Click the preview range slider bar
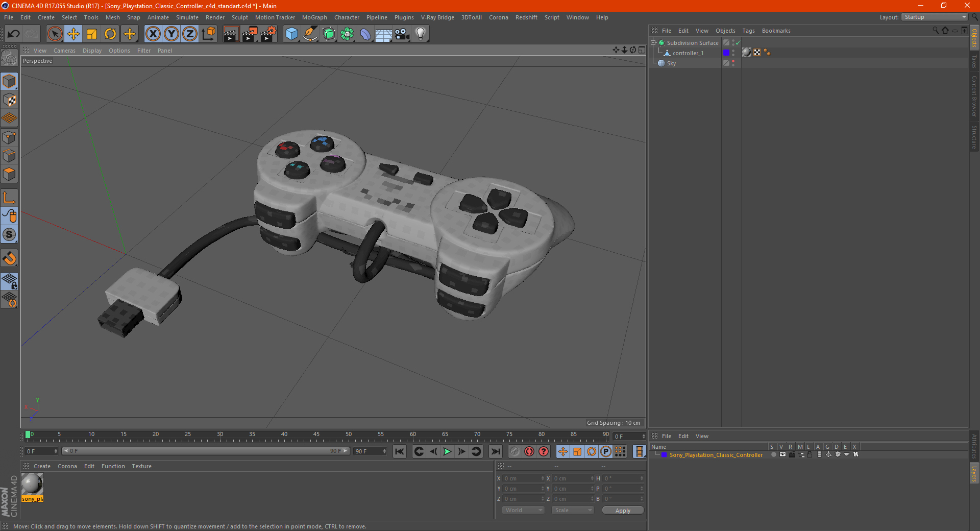980x531 pixels. (205, 451)
